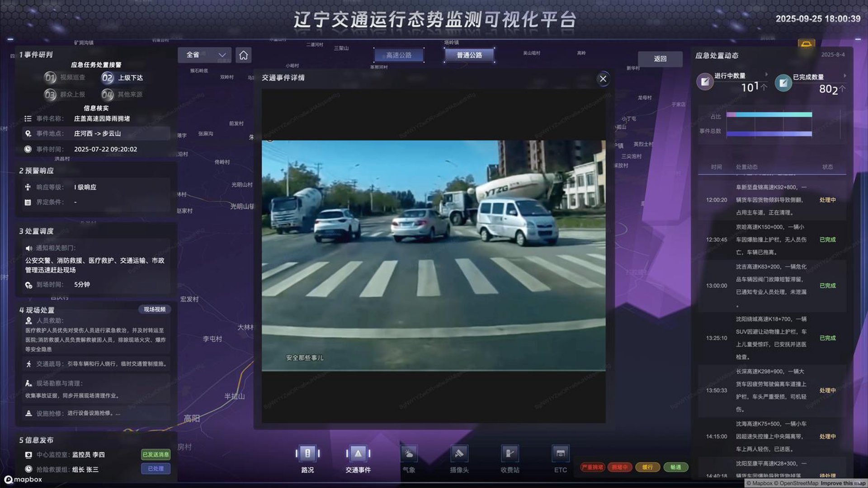Viewport: 868px width, 488px height.
Task: Click the 已发送消息 status badge
Action: pyautogui.click(x=156, y=455)
